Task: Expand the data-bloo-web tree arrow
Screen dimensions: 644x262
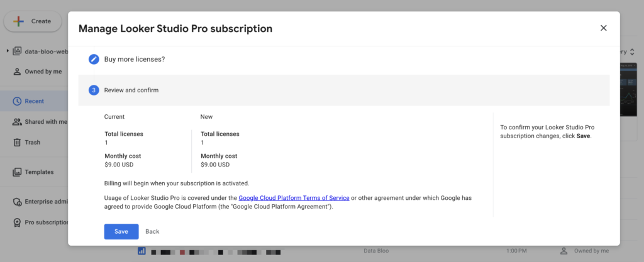Action: click(x=8, y=52)
